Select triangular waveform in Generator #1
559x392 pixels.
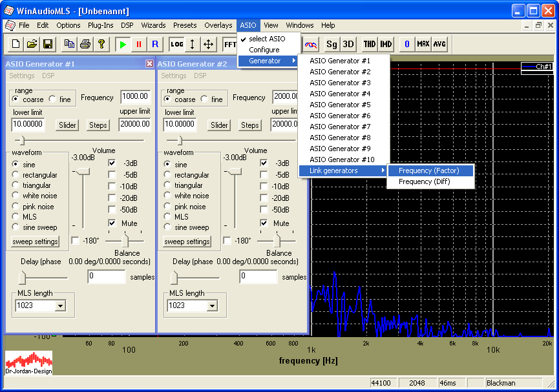coord(16,185)
